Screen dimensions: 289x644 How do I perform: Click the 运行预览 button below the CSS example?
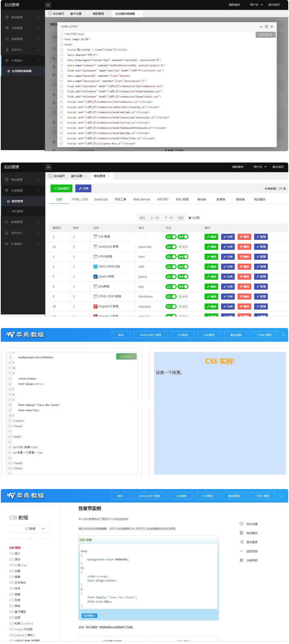coord(90,616)
